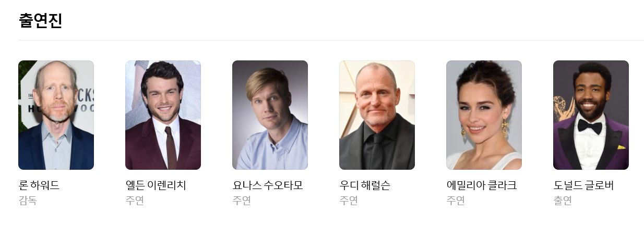Select the 주연 label under 엘든 이렌리치
Image resolution: width=644 pixels, height=226 pixels.
click(x=135, y=200)
